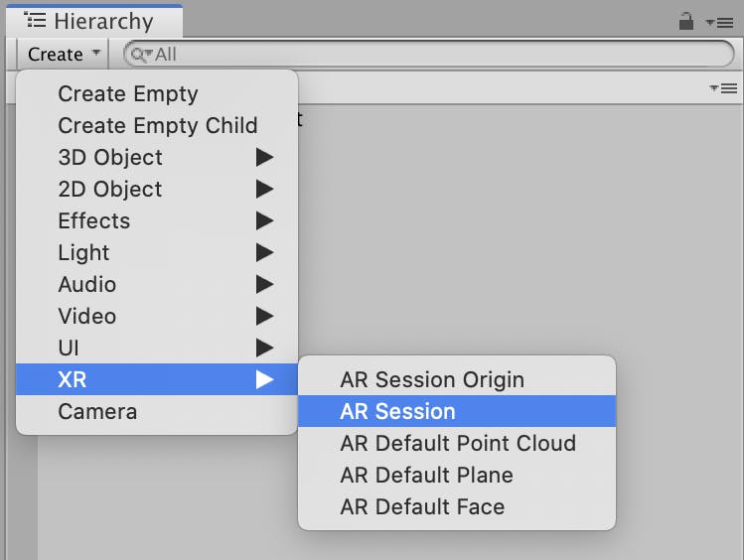Viewport: 744px width, 560px height.
Task: Open the scene row options menu icon
Action: 723,88
